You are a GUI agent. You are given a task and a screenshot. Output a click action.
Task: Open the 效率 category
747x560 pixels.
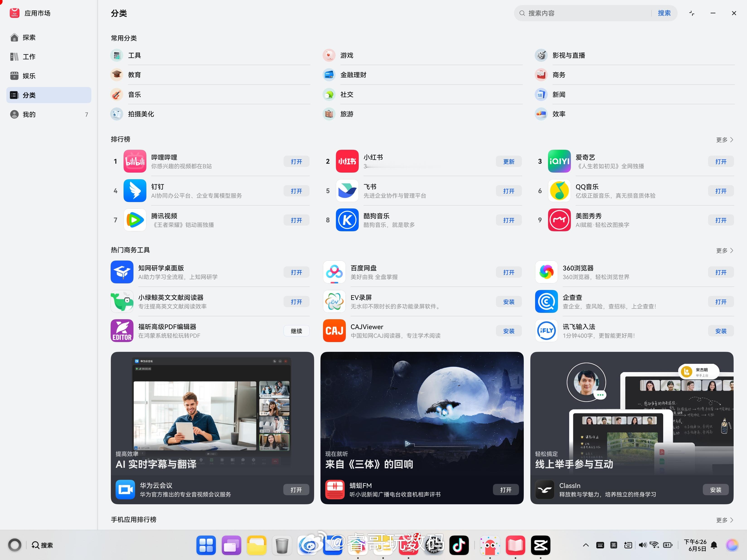[x=635, y=114]
